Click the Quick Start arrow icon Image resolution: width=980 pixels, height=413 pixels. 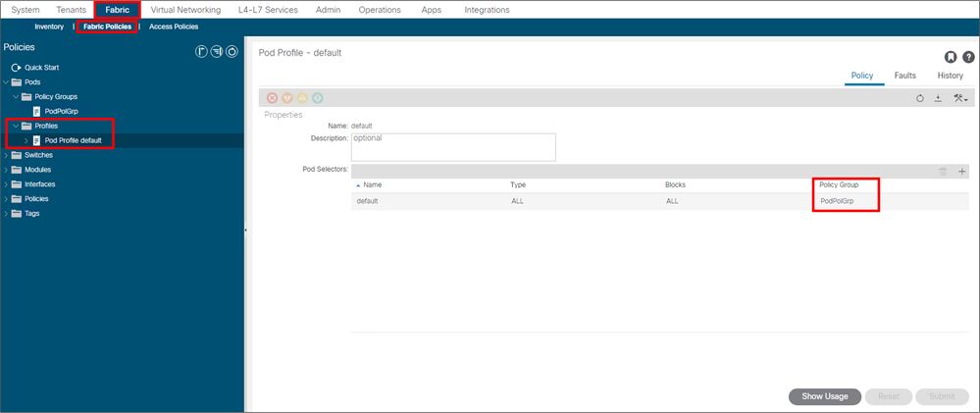[x=17, y=68]
